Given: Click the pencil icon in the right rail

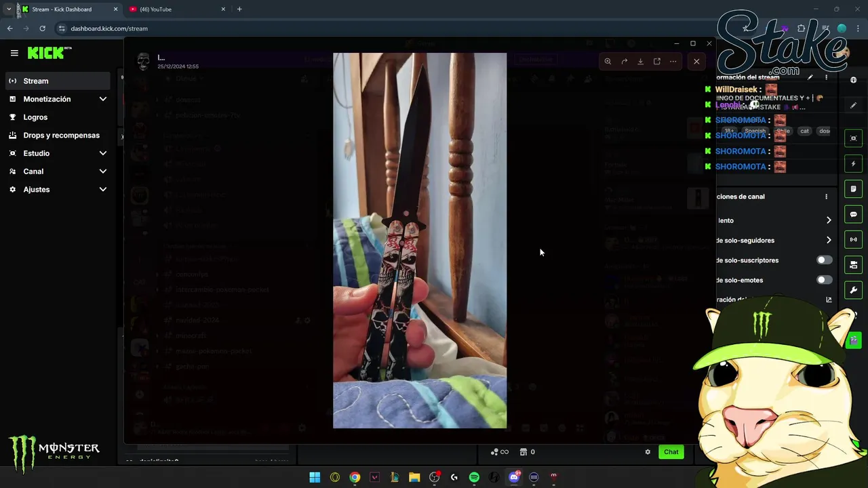Looking at the screenshot, I should coord(854,105).
